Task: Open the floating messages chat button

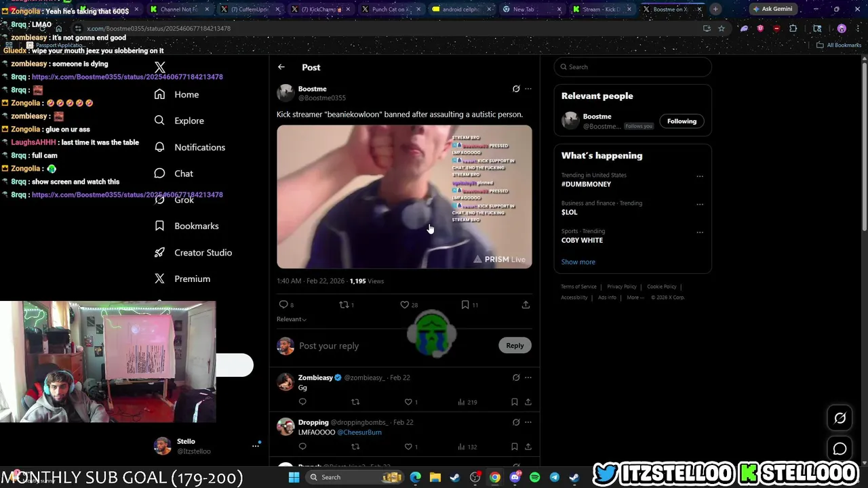Action: pyautogui.click(x=840, y=449)
